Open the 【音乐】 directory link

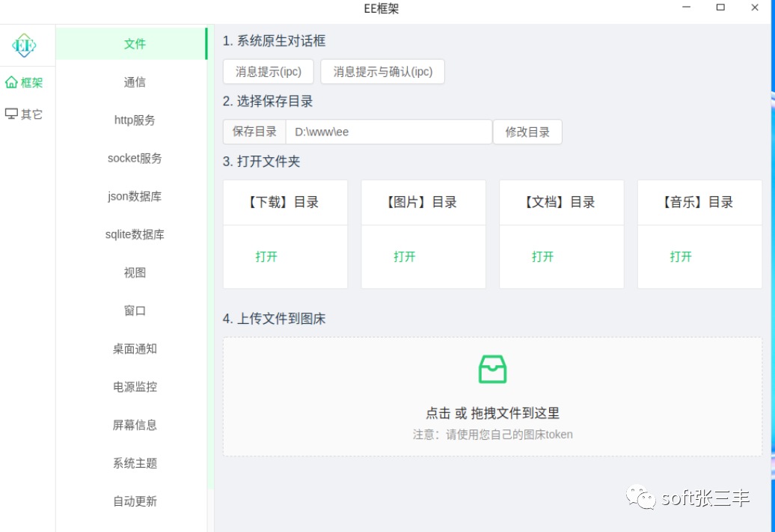[681, 257]
